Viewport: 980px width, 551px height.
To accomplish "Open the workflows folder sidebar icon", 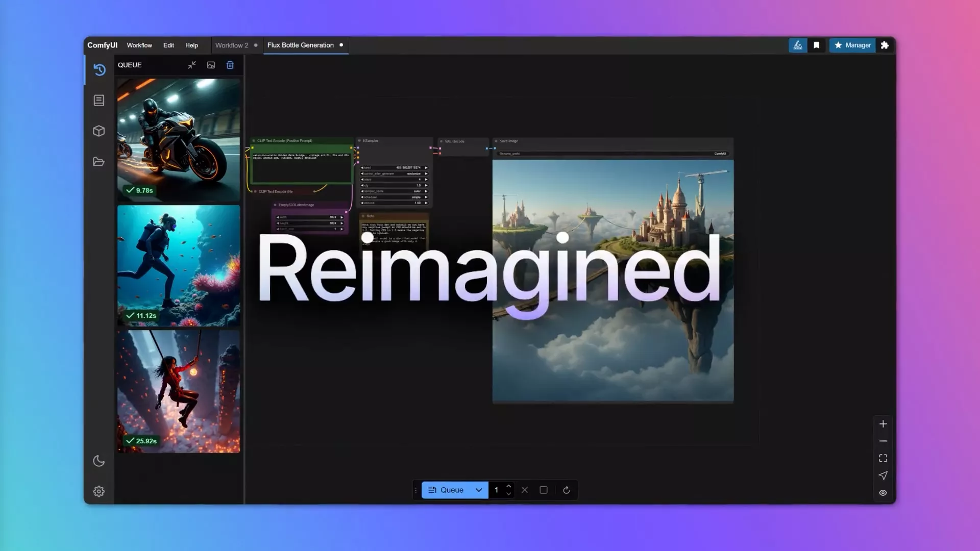I will coord(99,162).
